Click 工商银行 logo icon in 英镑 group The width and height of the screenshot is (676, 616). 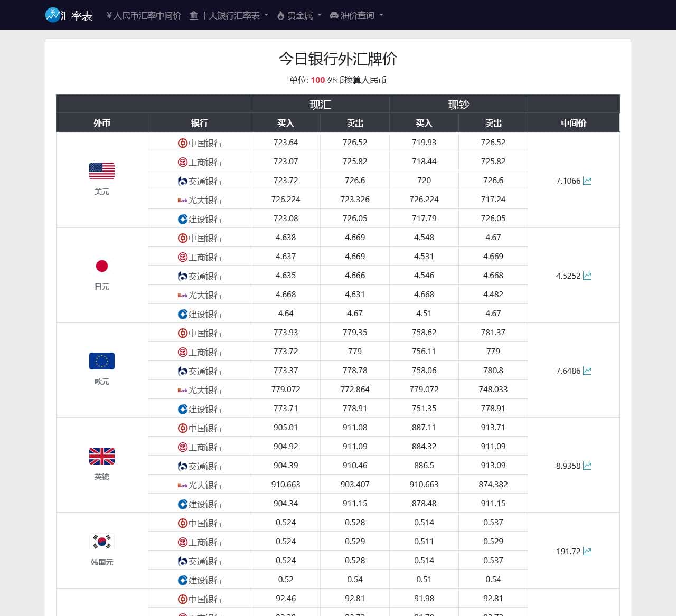[x=183, y=447]
